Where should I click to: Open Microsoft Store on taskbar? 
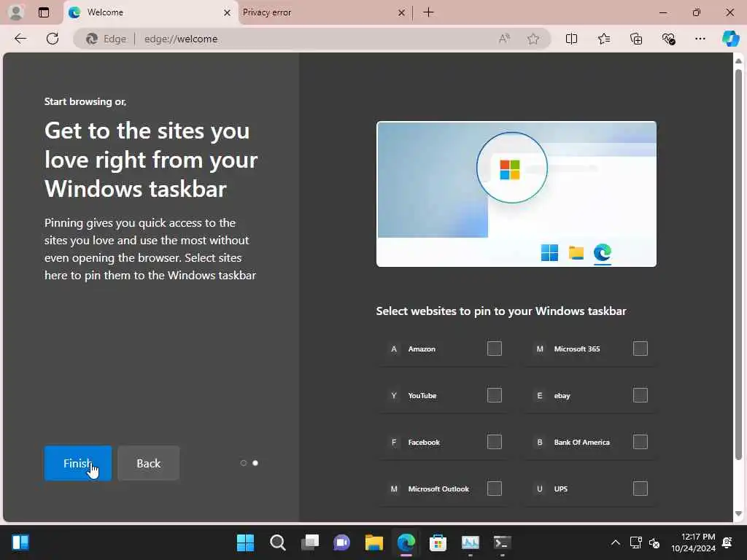coord(438,542)
